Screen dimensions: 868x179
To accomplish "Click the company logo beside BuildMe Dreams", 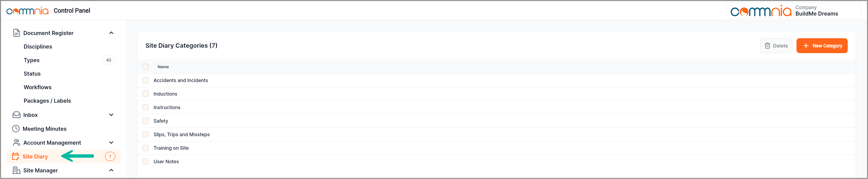I will pyautogui.click(x=760, y=11).
